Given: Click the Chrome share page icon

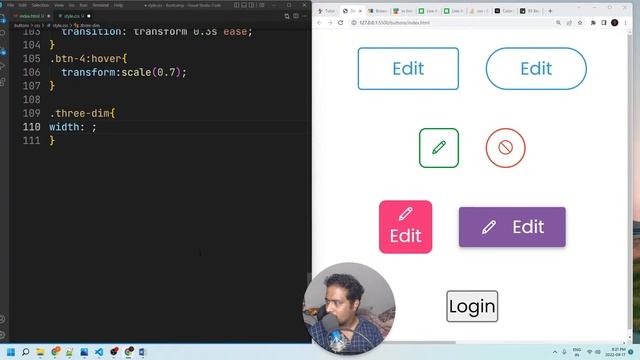Looking at the screenshot, I should (569, 23).
